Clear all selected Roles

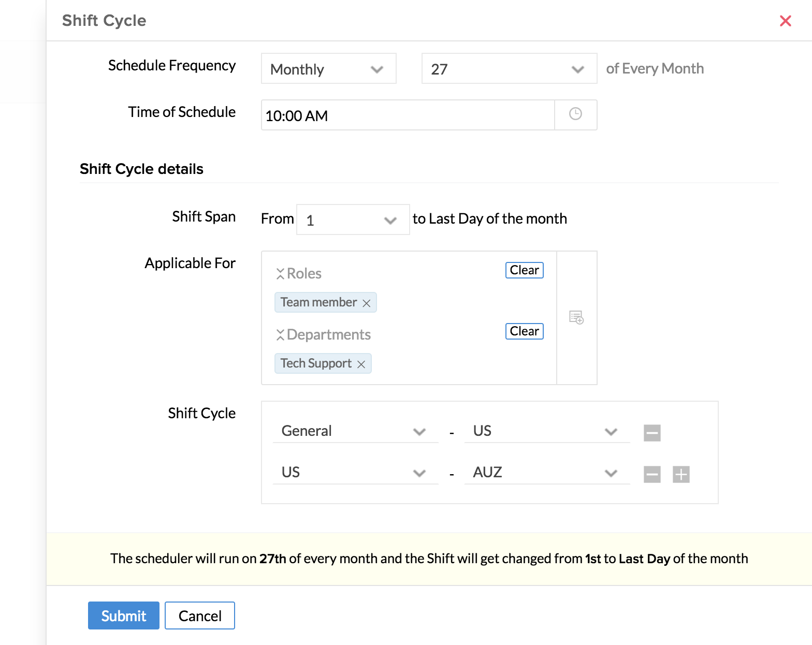point(524,270)
